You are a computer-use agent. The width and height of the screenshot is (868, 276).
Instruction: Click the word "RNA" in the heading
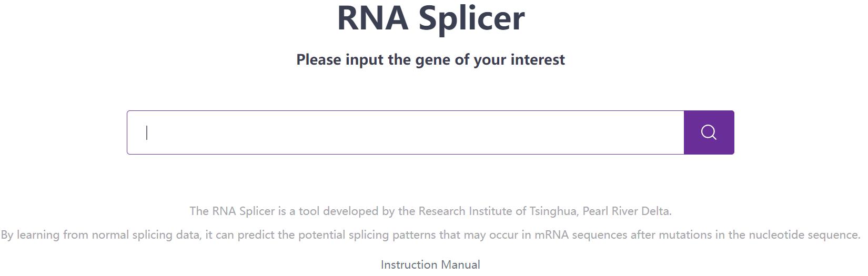tap(372, 18)
